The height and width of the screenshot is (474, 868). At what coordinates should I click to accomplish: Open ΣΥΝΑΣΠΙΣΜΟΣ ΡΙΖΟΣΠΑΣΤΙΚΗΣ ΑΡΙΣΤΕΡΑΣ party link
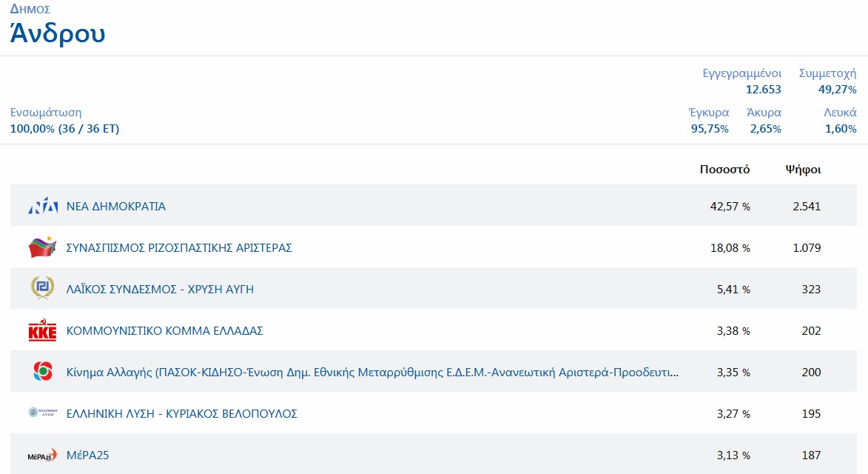pyautogui.click(x=179, y=248)
